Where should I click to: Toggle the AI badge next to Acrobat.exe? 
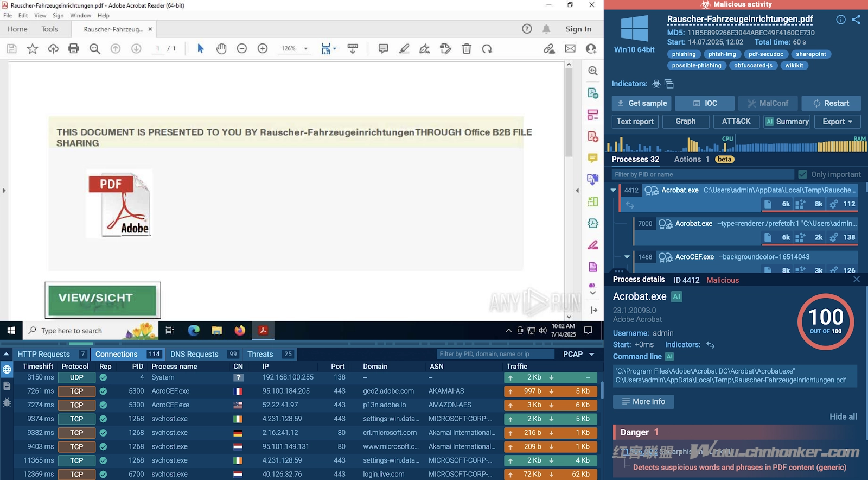[676, 296]
